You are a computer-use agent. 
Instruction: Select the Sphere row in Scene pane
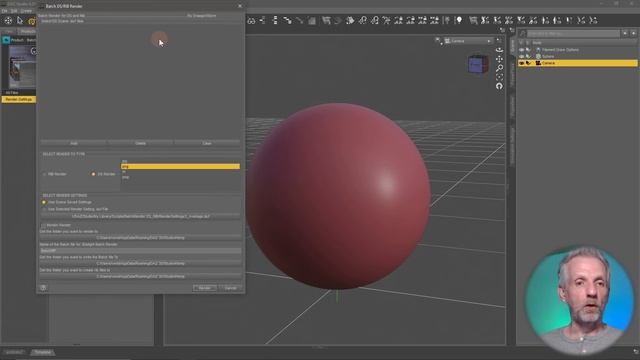[578, 56]
